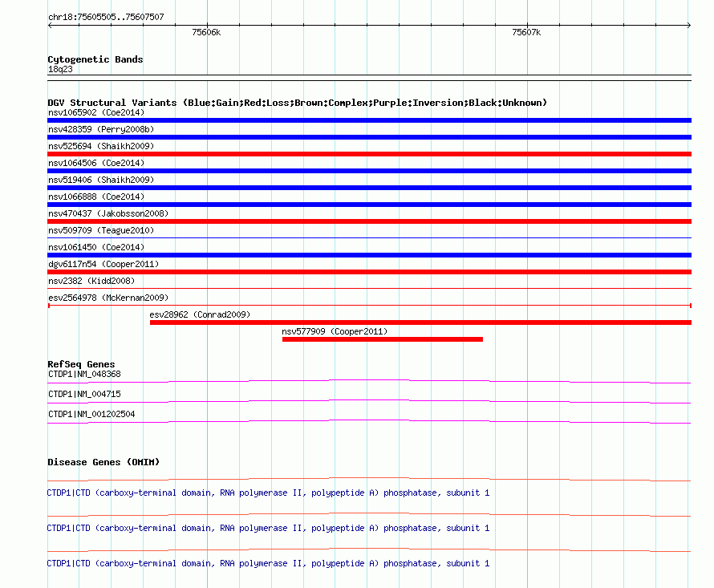Click the nsv470437 (Jakobsson2008) label
This screenshot has width=714, height=588.
(x=108, y=213)
